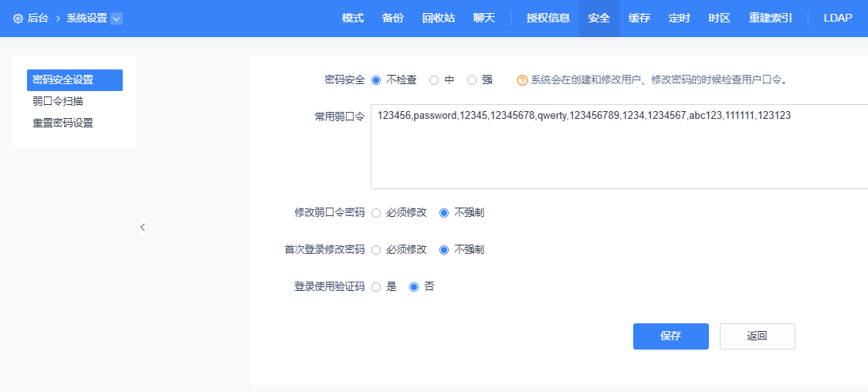Click the 登录使用验证码 label

pyautogui.click(x=330, y=287)
